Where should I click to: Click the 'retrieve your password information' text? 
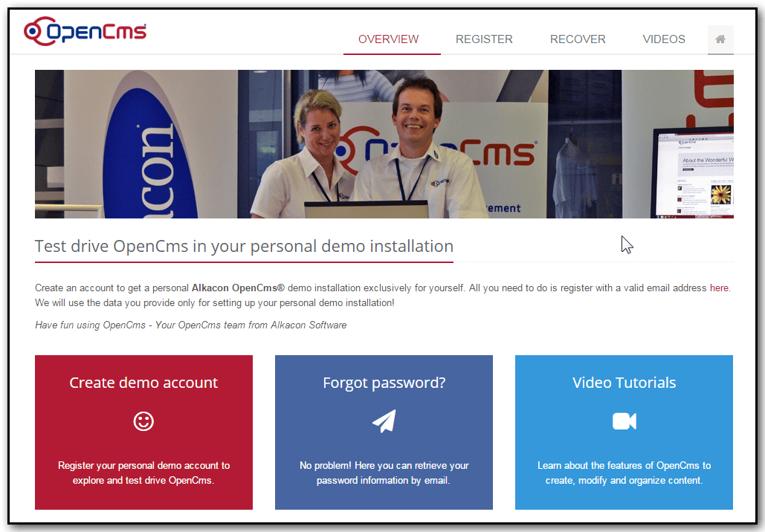(384, 473)
